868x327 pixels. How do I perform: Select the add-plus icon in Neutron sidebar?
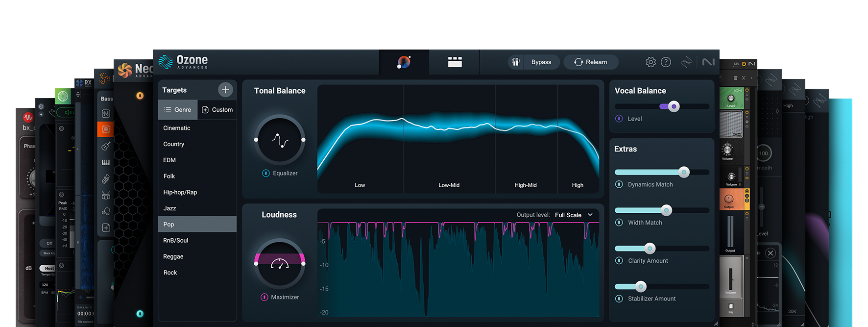[106, 227]
